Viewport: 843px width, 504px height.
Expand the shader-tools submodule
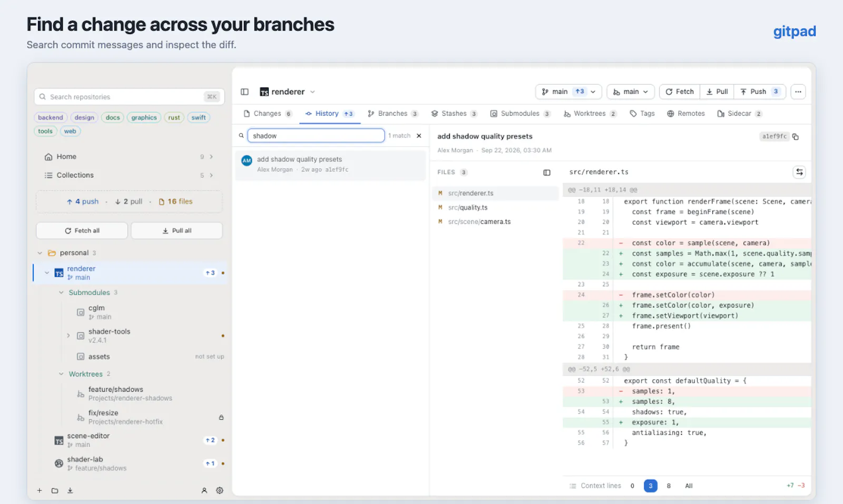point(68,335)
